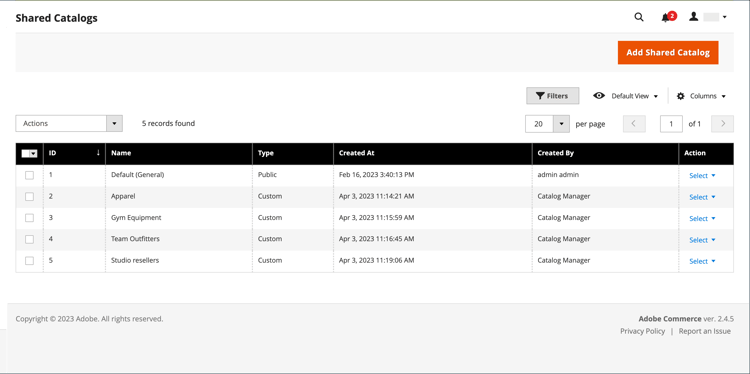This screenshot has width=750, height=374.
Task: Sort by the Type column header
Action: pos(293,153)
